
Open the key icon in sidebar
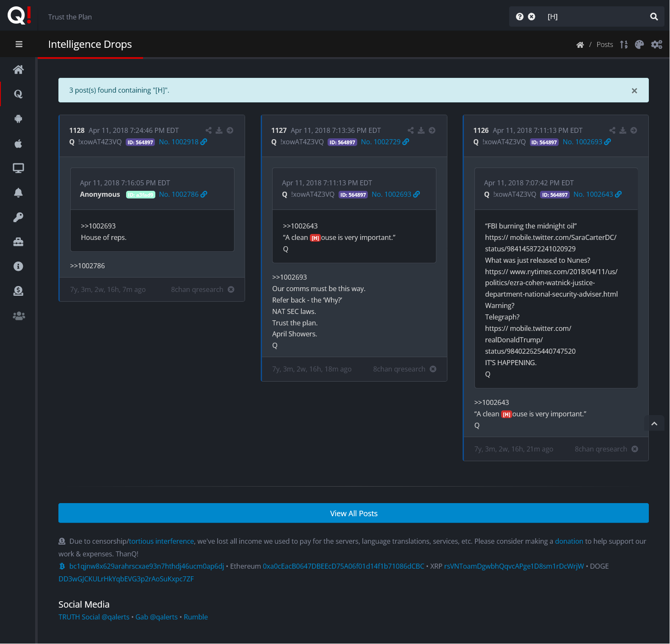(18, 217)
